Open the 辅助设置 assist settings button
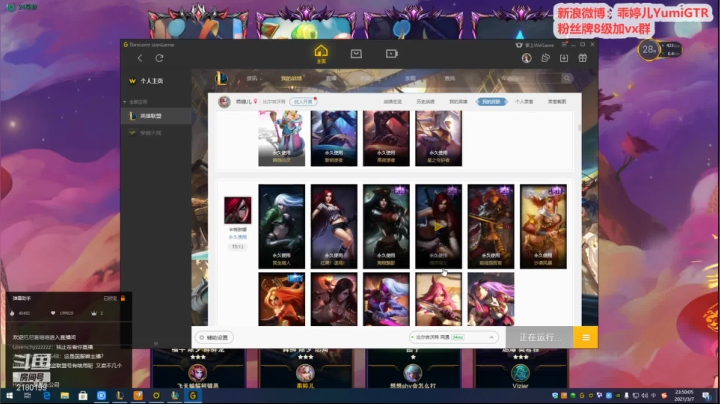The height and width of the screenshot is (404, 720). tap(214, 337)
